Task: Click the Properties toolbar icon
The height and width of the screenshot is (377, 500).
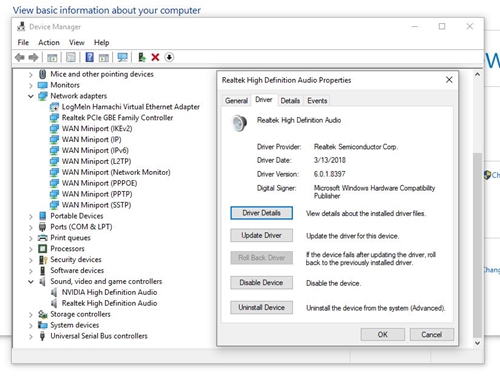Action: pyautogui.click(x=71, y=57)
